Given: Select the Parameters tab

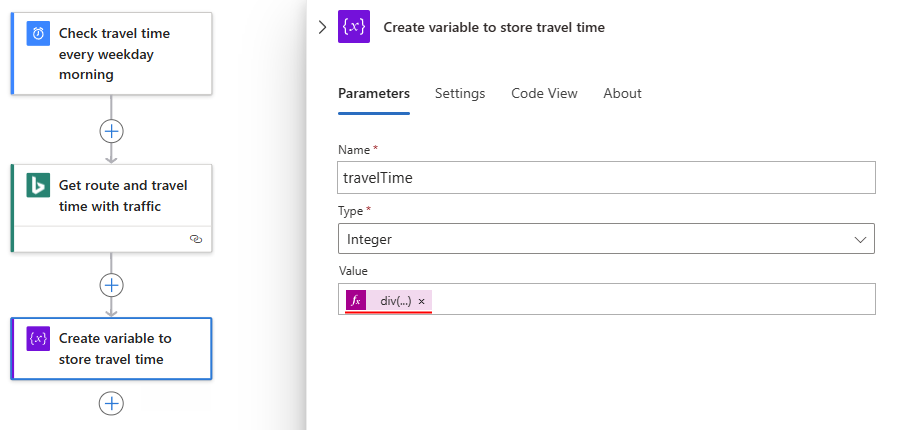Looking at the screenshot, I should [x=374, y=93].
